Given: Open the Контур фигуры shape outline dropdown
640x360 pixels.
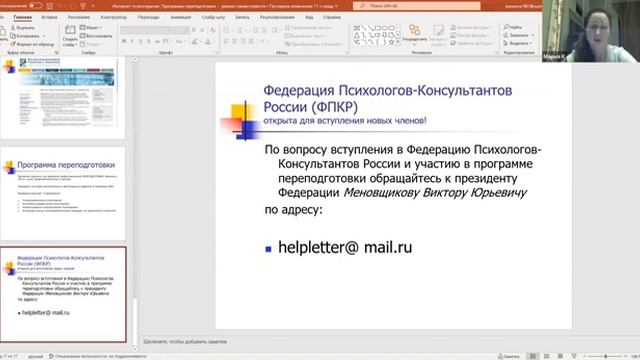Looking at the screenshot, I should (x=471, y=35).
